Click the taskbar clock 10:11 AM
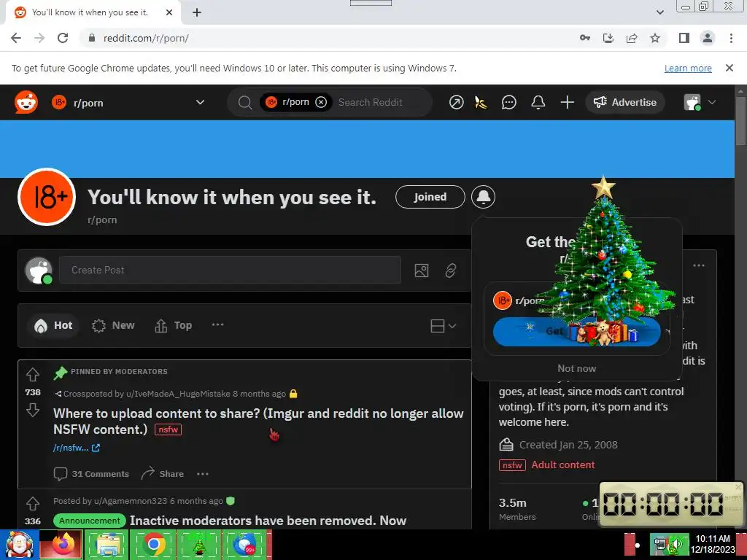 point(712,539)
